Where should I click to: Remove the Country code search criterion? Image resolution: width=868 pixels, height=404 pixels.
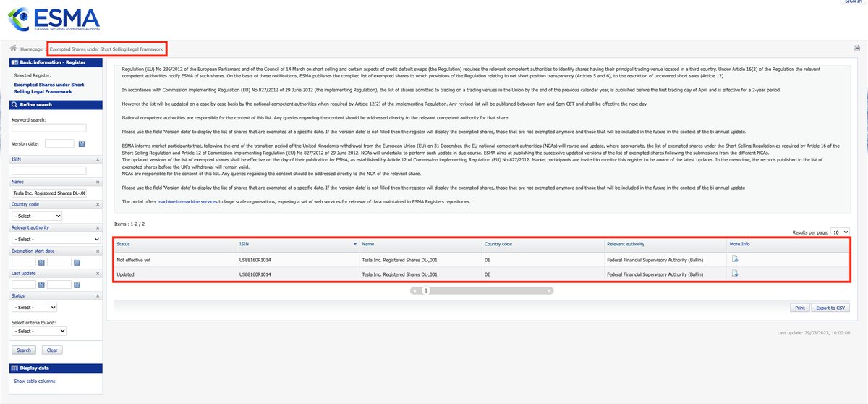[98, 204]
